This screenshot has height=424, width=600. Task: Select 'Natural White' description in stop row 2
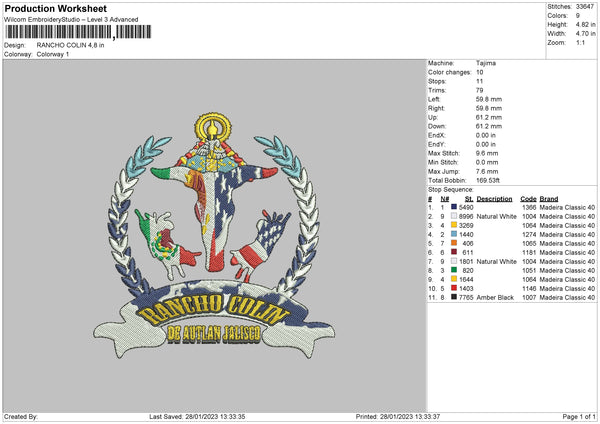pyautogui.click(x=496, y=216)
